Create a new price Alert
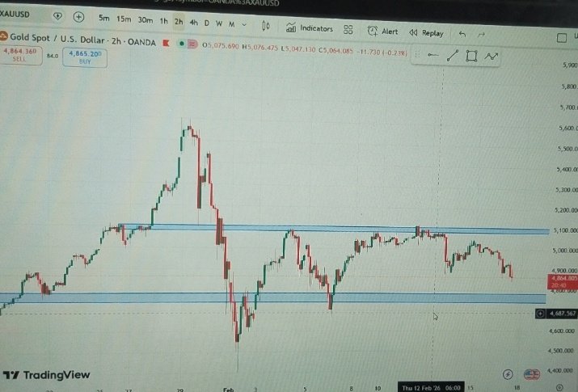The width and height of the screenshot is (578, 392). click(382, 32)
